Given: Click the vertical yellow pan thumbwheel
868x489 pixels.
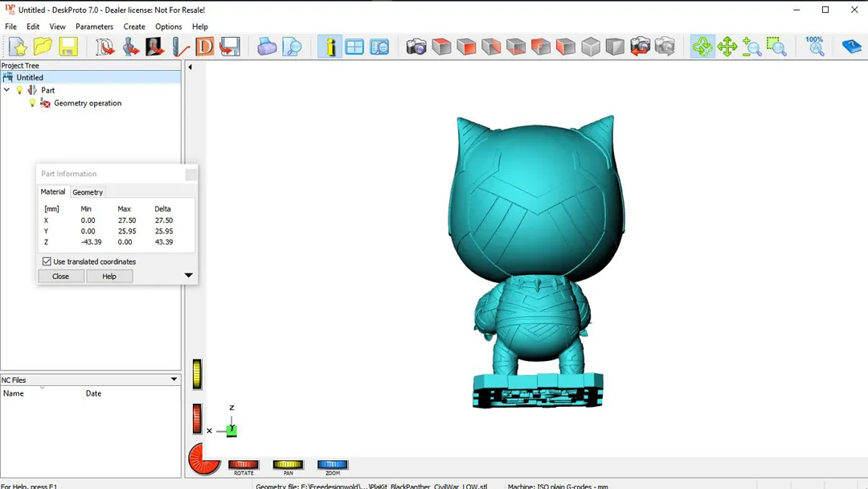Looking at the screenshot, I should pos(197,374).
